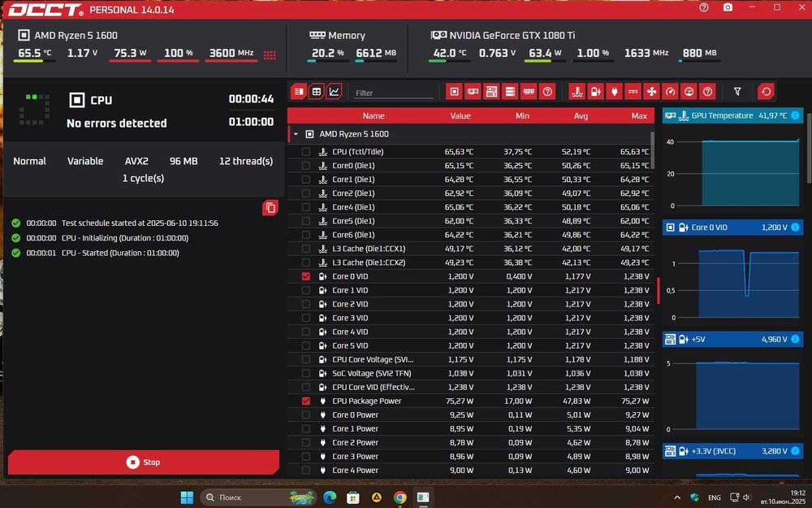Filter sensors by the storage drive icon
Viewport: 812px width, 508px height.
[510, 92]
